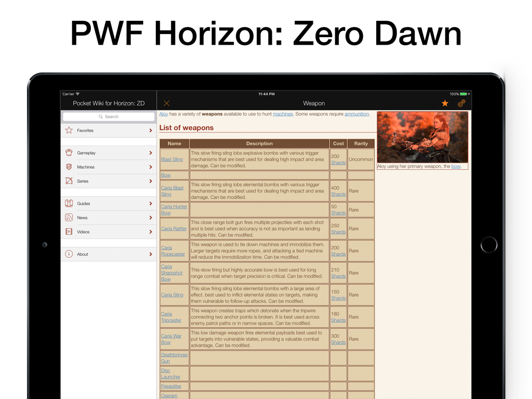Open the Series menu item
This screenshot has width=532, height=399.
109,181
